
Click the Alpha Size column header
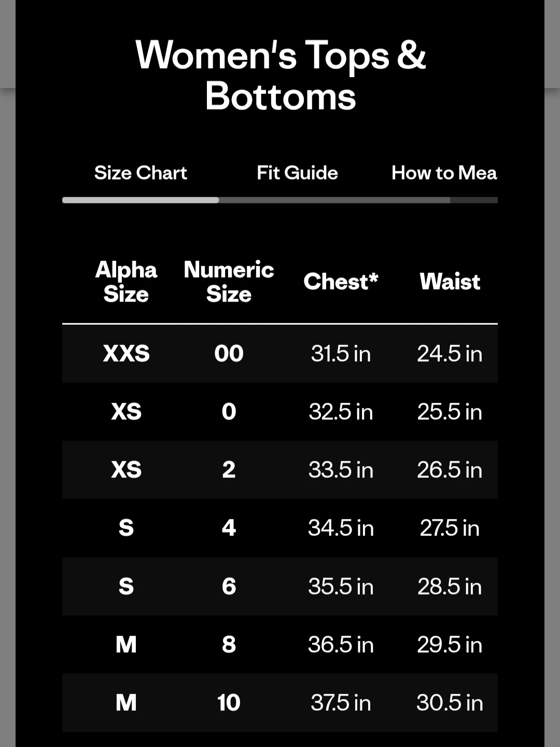pyautogui.click(x=126, y=282)
